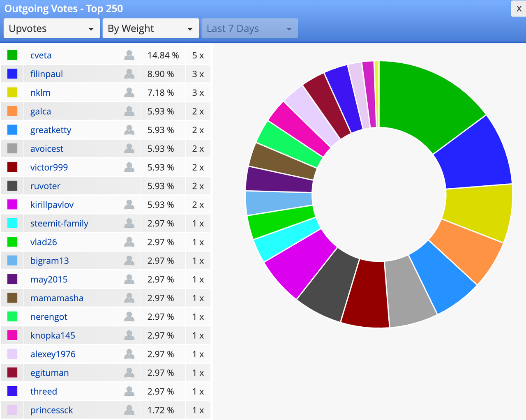Click the user icon next to alexey1976
526x420 pixels.
(129, 354)
